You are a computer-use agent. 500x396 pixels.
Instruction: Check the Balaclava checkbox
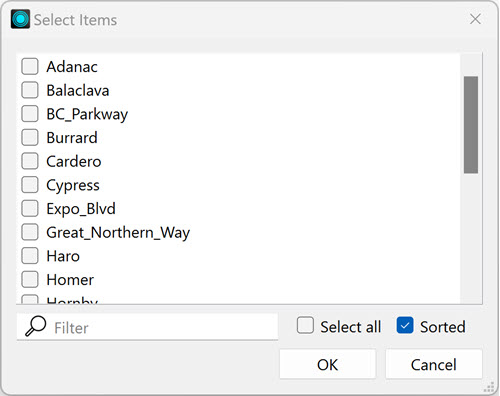pos(30,90)
